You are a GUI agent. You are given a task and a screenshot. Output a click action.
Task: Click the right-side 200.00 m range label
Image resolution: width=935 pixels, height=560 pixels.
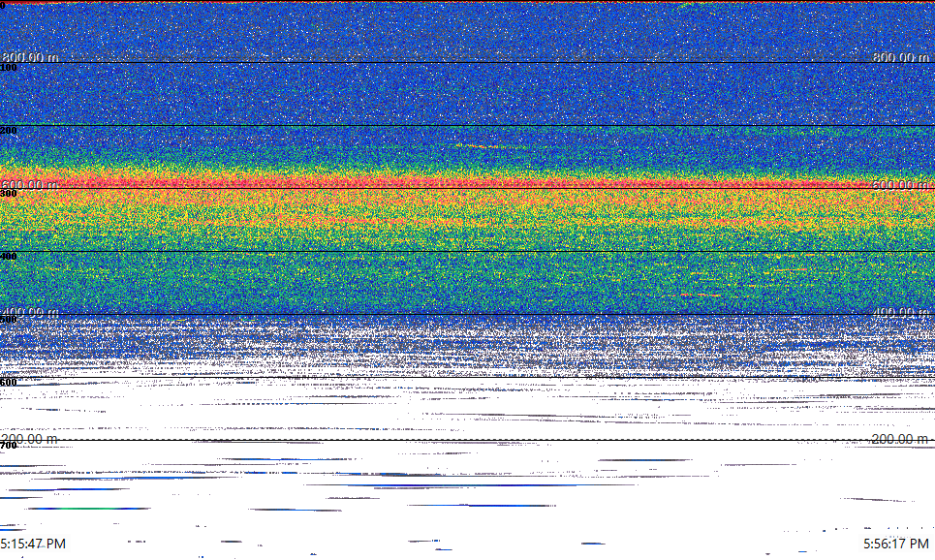(900, 440)
